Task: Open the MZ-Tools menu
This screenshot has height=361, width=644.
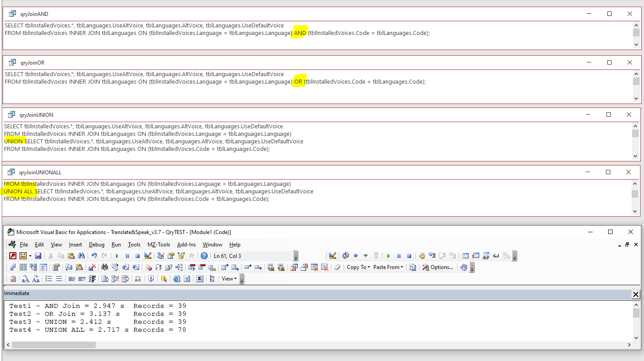Action: 159,245
